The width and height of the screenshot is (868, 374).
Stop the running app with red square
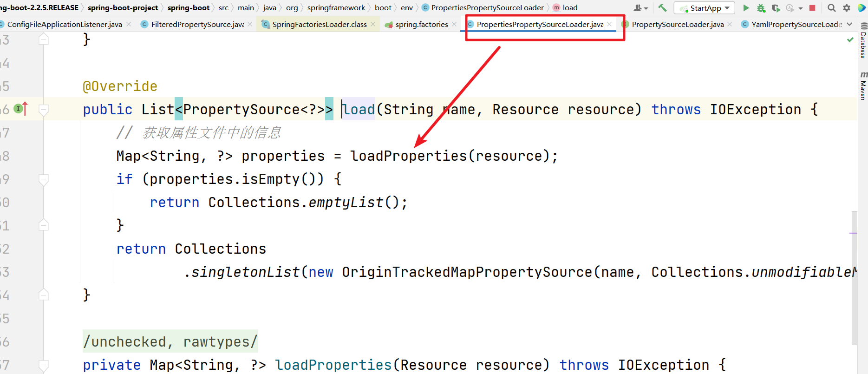(812, 8)
